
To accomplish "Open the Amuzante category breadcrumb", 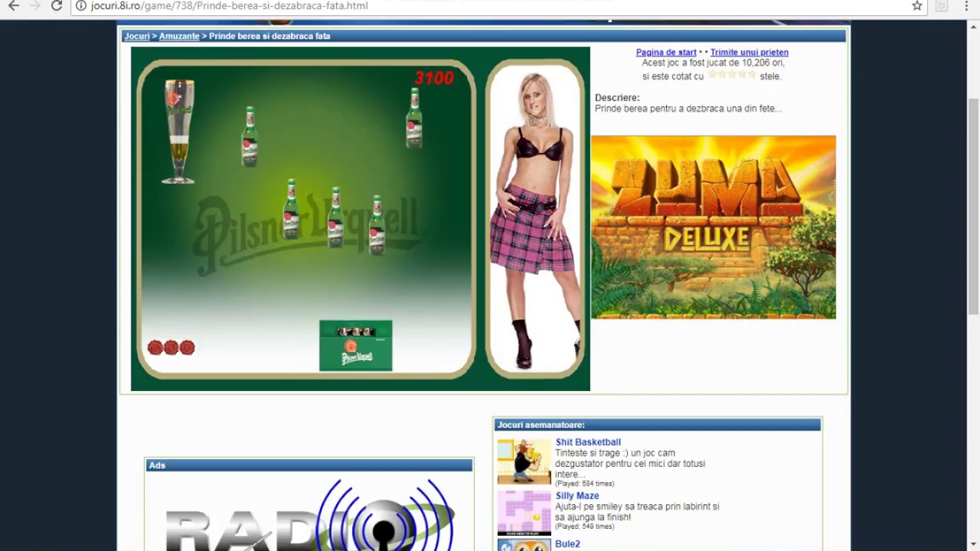I will point(179,36).
